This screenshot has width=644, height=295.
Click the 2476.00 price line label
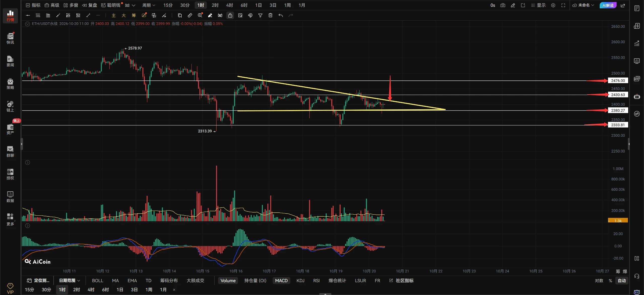pos(618,81)
